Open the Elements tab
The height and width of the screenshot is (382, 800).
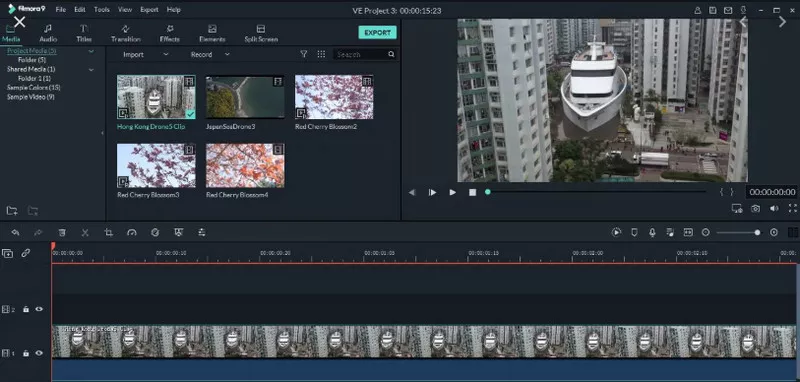(x=212, y=34)
